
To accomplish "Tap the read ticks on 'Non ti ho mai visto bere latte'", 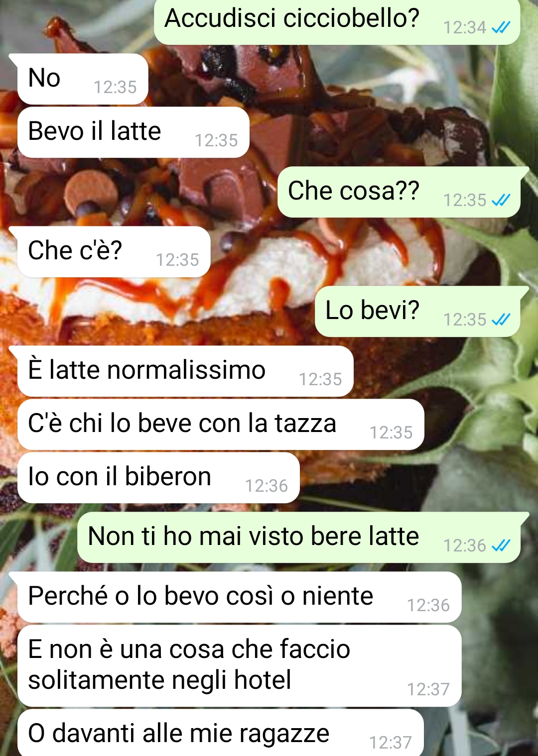I will point(501,545).
